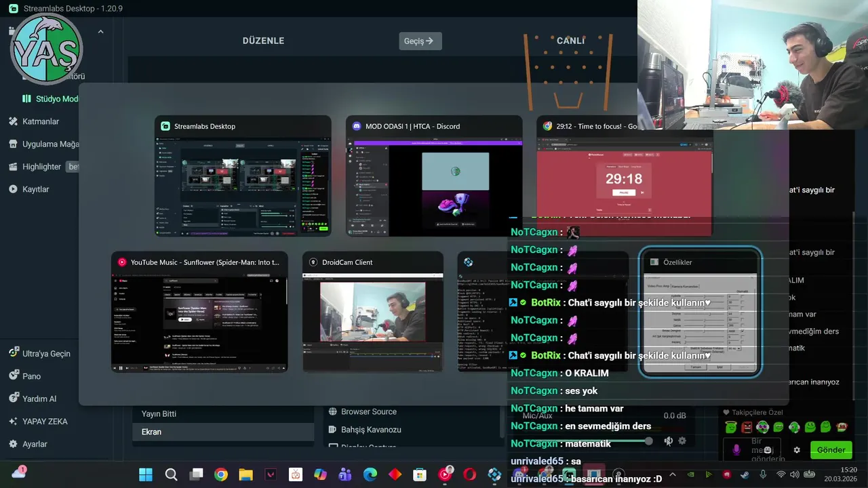Show hidden system tray icons
Viewport: 868px width, 488px height.
coord(673,474)
